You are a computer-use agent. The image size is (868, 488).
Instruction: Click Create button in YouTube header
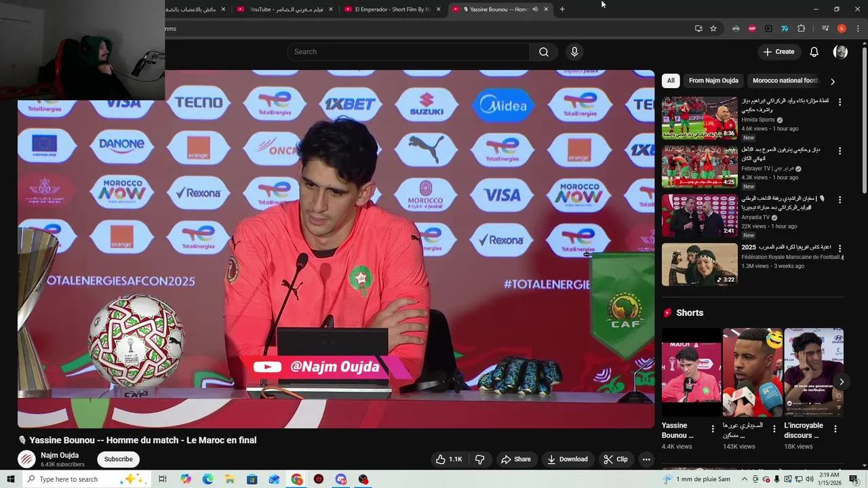778,52
